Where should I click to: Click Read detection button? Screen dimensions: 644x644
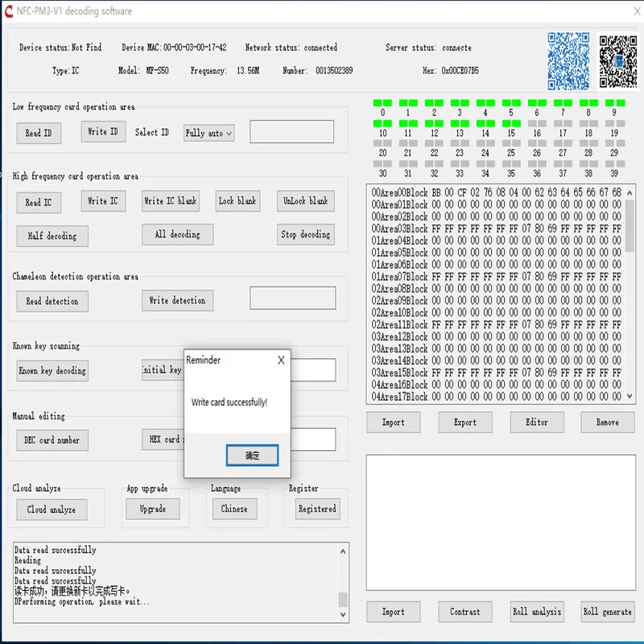[x=52, y=301]
